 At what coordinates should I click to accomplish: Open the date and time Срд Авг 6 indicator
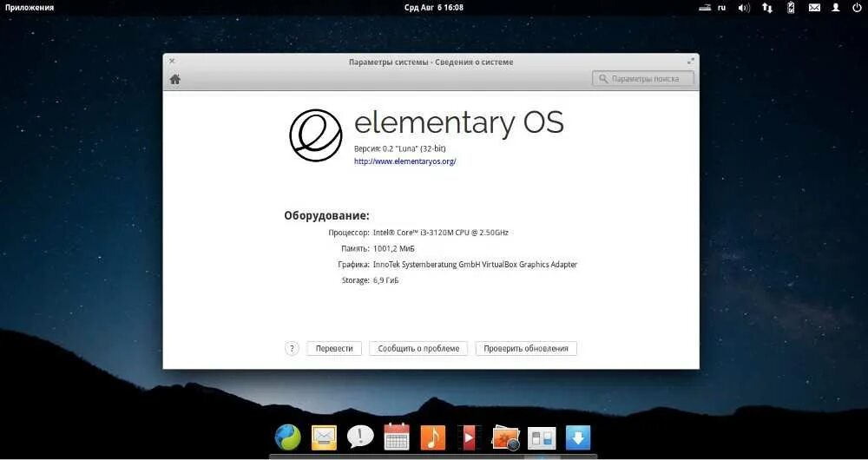click(x=433, y=8)
